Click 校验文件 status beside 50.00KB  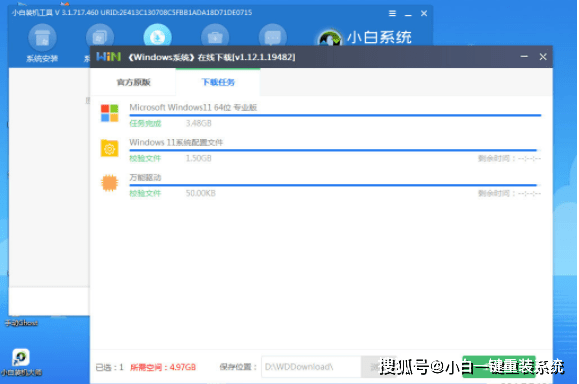(x=145, y=193)
